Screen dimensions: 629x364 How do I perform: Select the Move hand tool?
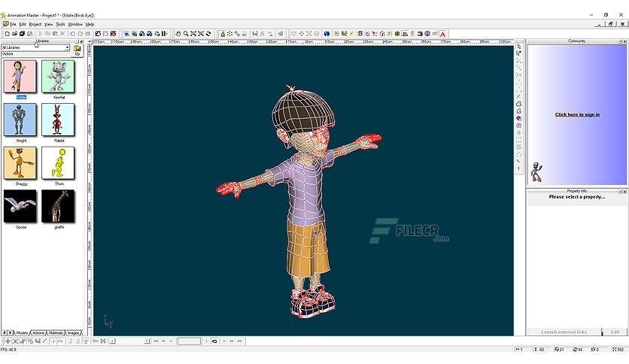pyautogui.click(x=178, y=34)
